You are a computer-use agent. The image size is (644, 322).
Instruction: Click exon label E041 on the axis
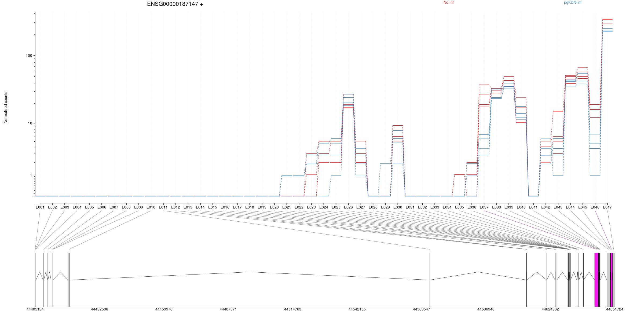[x=533, y=207]
